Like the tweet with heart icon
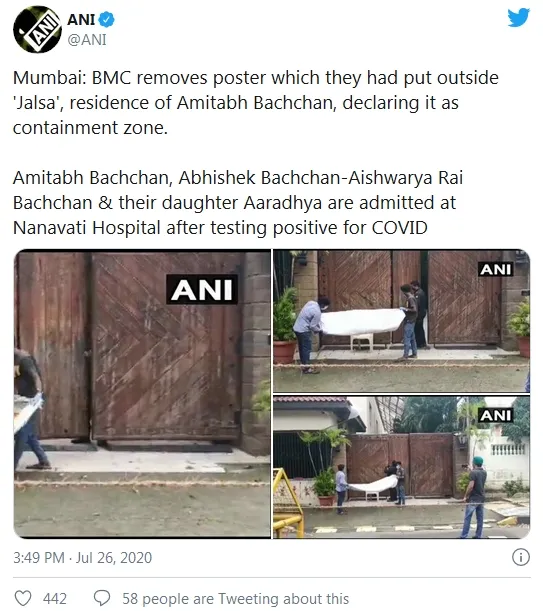 tap(23, 598)
